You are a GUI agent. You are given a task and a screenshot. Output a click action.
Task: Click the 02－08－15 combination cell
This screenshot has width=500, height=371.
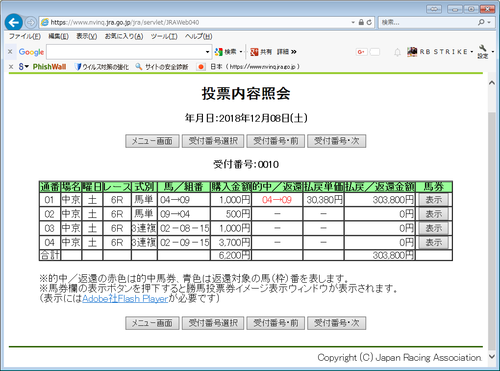coord(184,228)
